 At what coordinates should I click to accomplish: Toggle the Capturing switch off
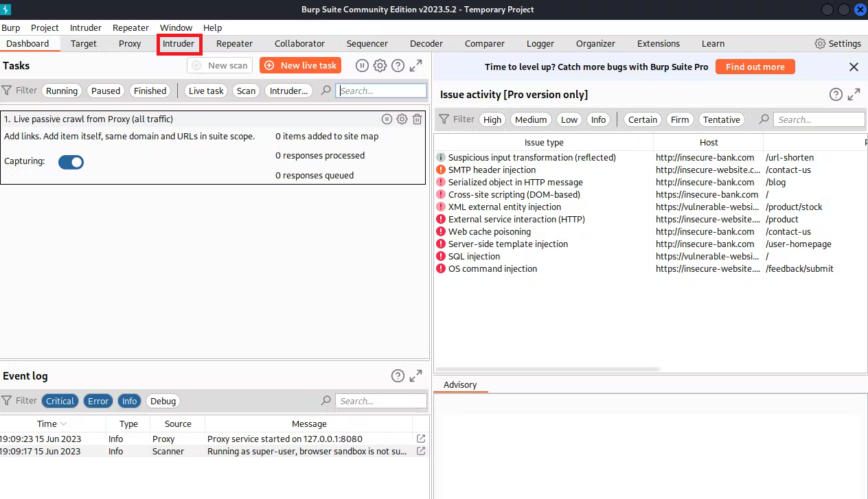(x=71, y=162)
